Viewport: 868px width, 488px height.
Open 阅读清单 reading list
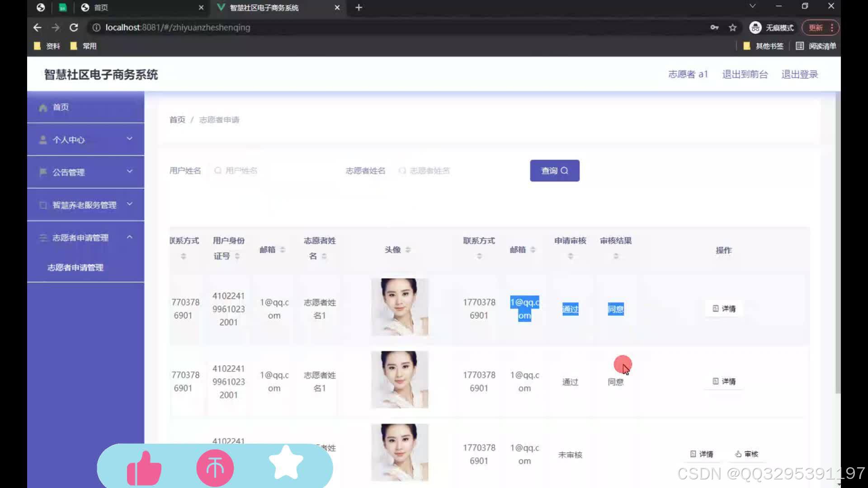(816, 46)
